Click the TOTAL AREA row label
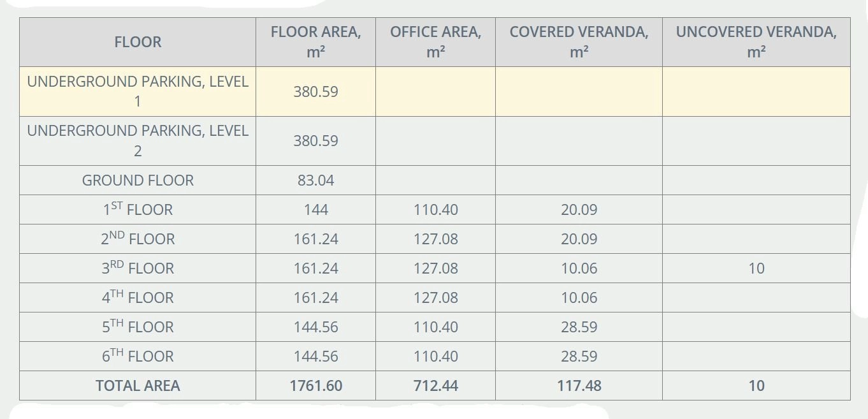Viewport: 868px width, 419px height. point(138,386)
